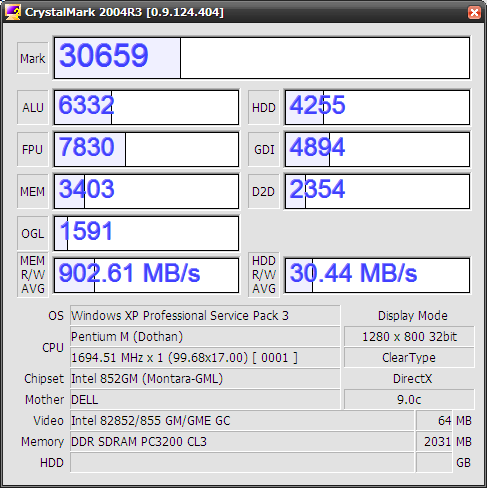Click the HDD R/W AVG label
Viewport: 487px width, 488px height.
click(264, 275)
